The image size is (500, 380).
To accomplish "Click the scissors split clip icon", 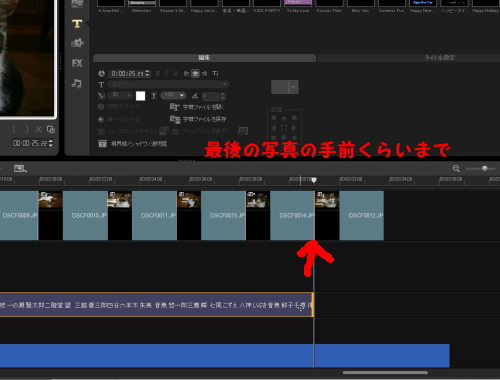I will click(38, 129).
